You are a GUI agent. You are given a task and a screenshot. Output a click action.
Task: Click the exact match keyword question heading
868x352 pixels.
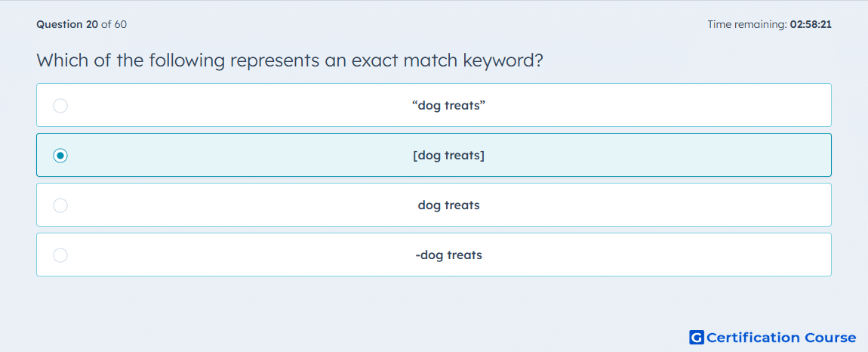tap(290, 60)
